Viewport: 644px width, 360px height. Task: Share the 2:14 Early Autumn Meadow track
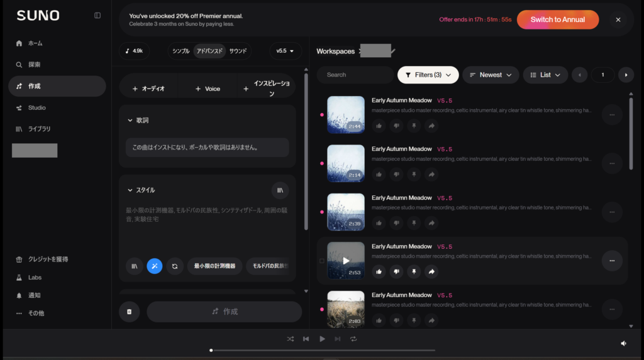click(431, 175)
